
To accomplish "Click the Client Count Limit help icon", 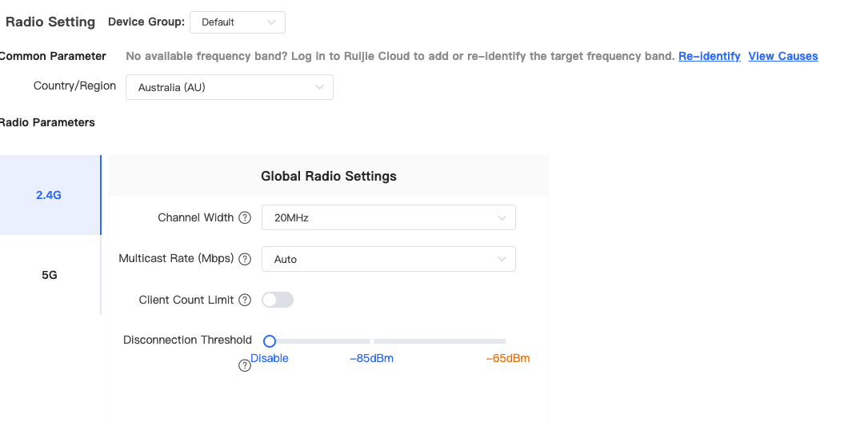I will coord(245,300).
